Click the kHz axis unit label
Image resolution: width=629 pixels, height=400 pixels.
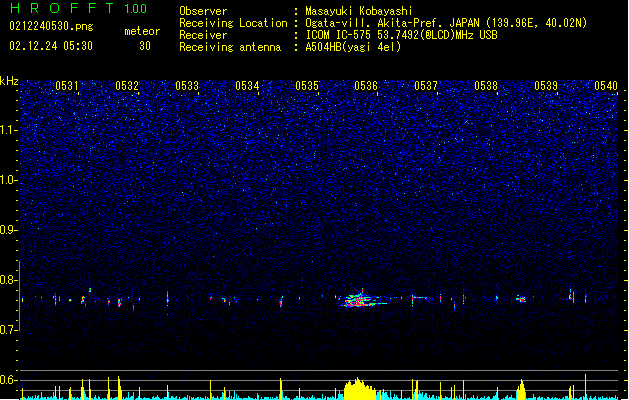click(9, 81)
